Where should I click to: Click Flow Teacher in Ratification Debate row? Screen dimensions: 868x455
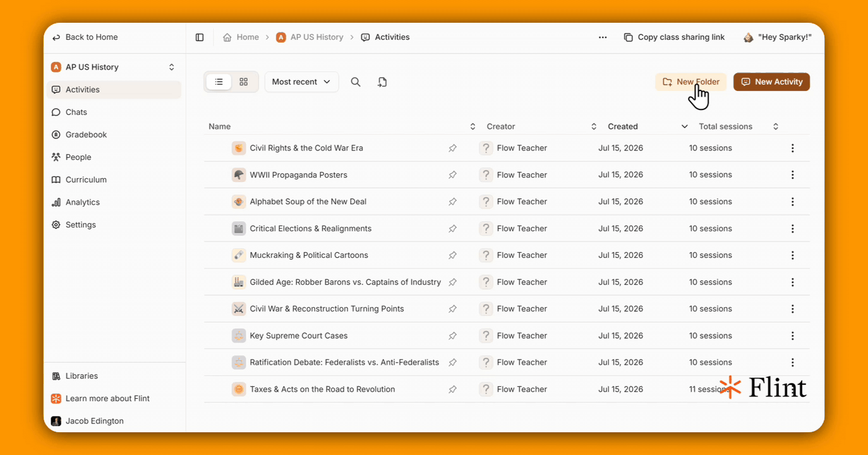(522, 363)
